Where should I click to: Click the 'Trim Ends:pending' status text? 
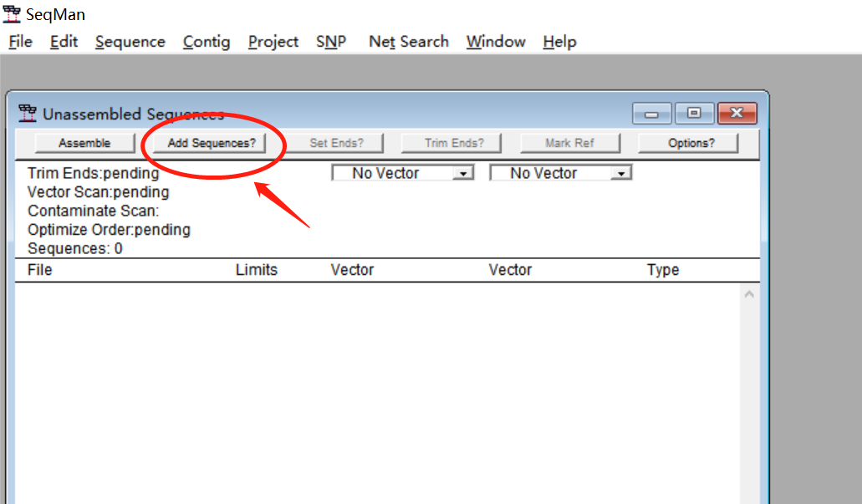94,173
